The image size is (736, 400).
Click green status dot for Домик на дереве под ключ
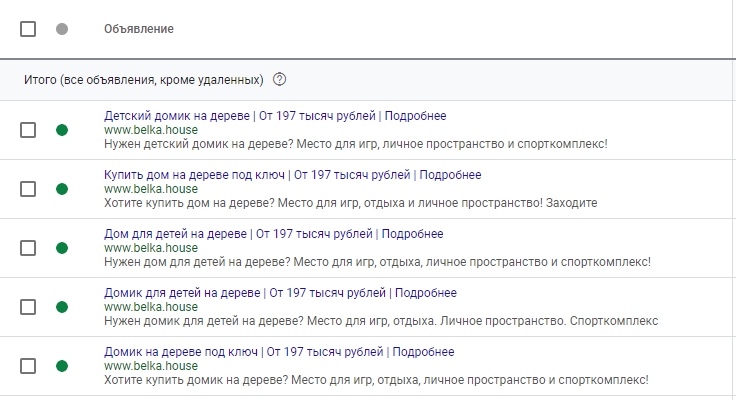point(62,366)
